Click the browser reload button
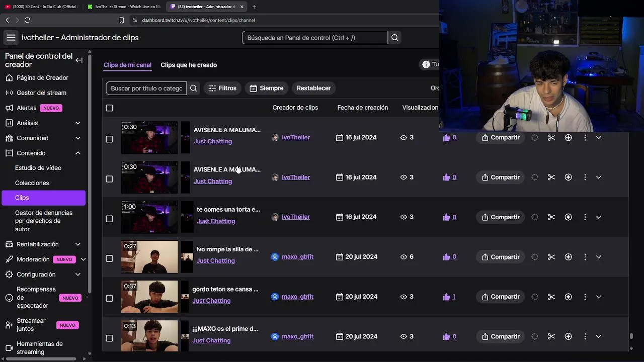 pos(27,20)
